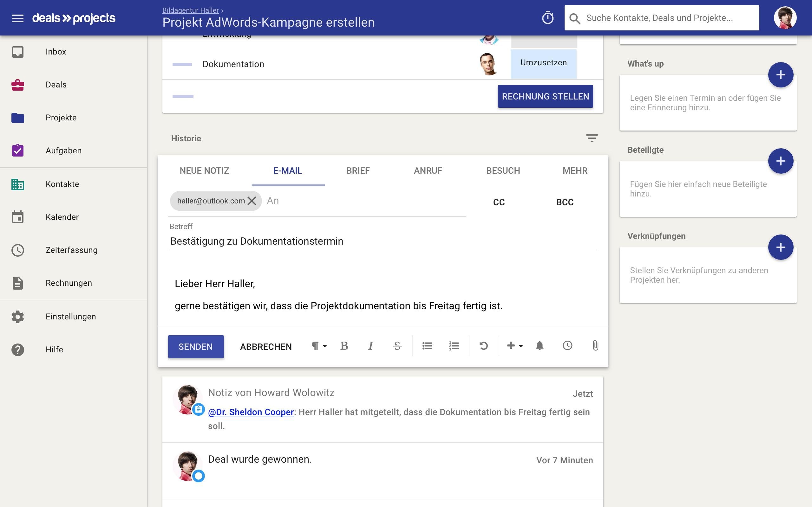This screenshot has width=812, height=507.
Task: Open the paragraph format dropdown
Action: point(319,346)
